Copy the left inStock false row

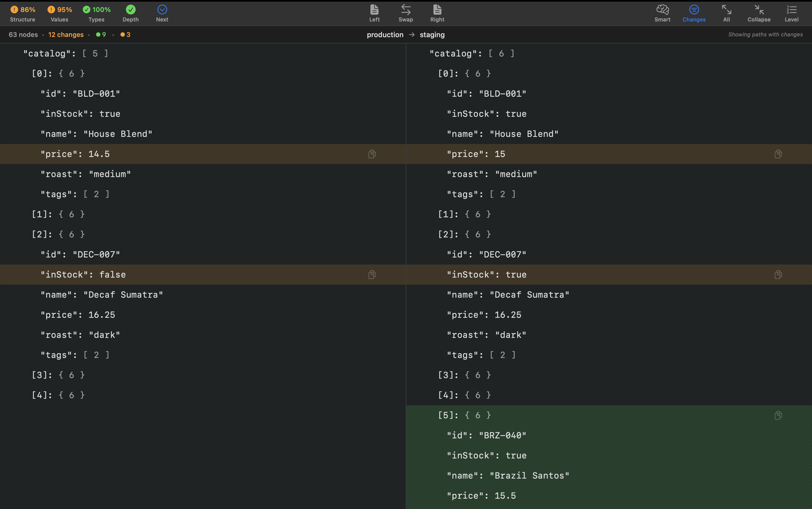372,275
